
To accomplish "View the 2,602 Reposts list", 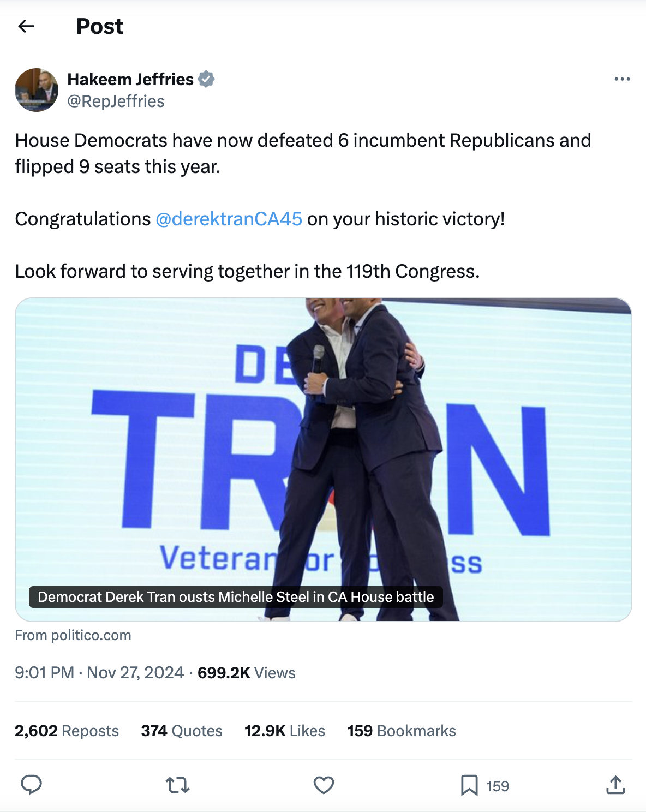I will pyautogui.click(x=67, y=731).
